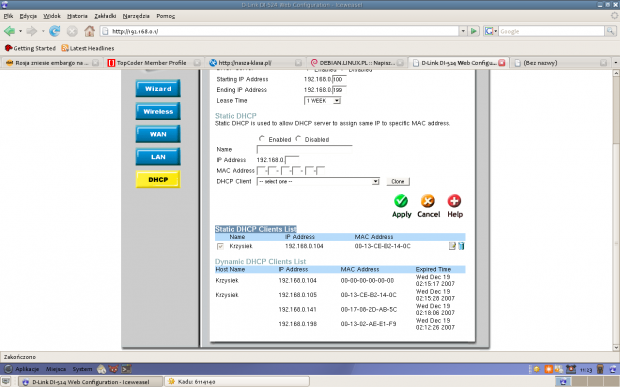Open the System panel menu
The width and height of the screenshot is (620, 387).
(82, 369)
